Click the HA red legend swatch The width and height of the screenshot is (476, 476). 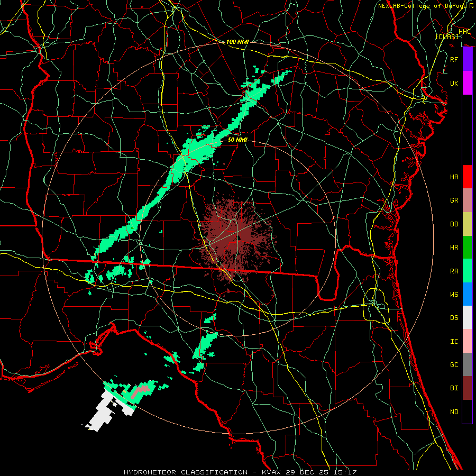click(x=467, y=177)
